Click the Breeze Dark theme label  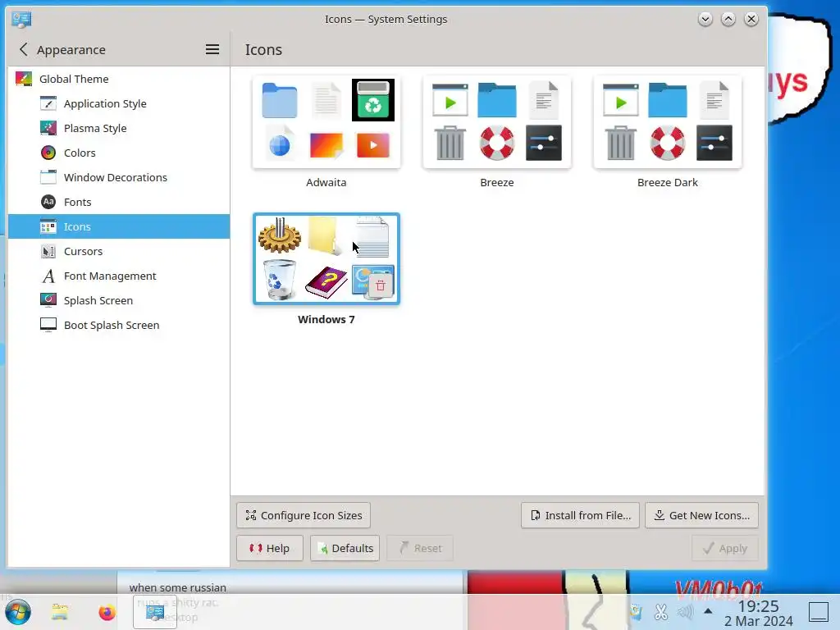point(668,182)
